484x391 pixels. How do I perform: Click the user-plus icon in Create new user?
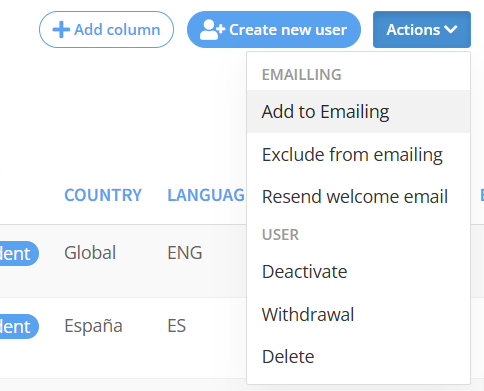[x=212, y=30]
